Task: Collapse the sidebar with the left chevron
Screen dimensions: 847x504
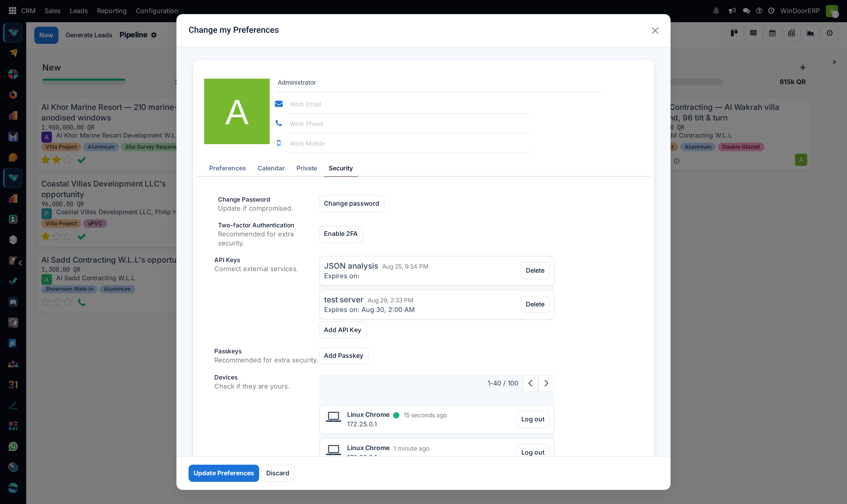Action: coord(20,263)
